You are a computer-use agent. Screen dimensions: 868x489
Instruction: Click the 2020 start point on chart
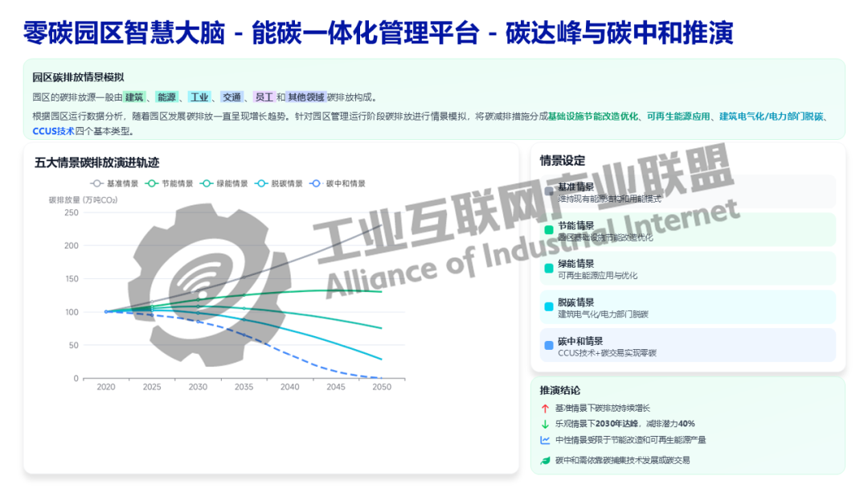click(x=106, y=312)
